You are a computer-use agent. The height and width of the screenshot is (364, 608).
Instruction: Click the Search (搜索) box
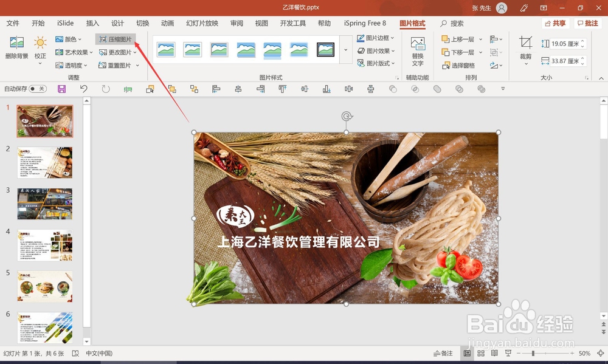pos(452,23)
